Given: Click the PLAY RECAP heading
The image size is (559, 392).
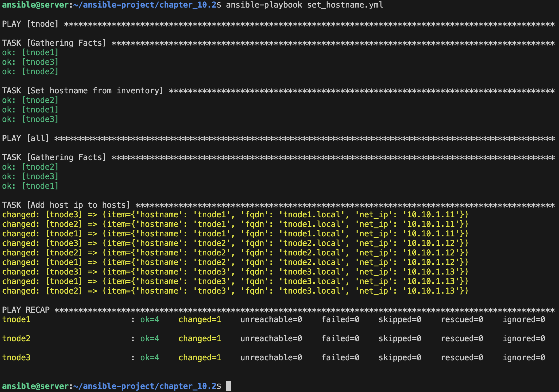Looking at the screenshot, I should click(26, 310).
